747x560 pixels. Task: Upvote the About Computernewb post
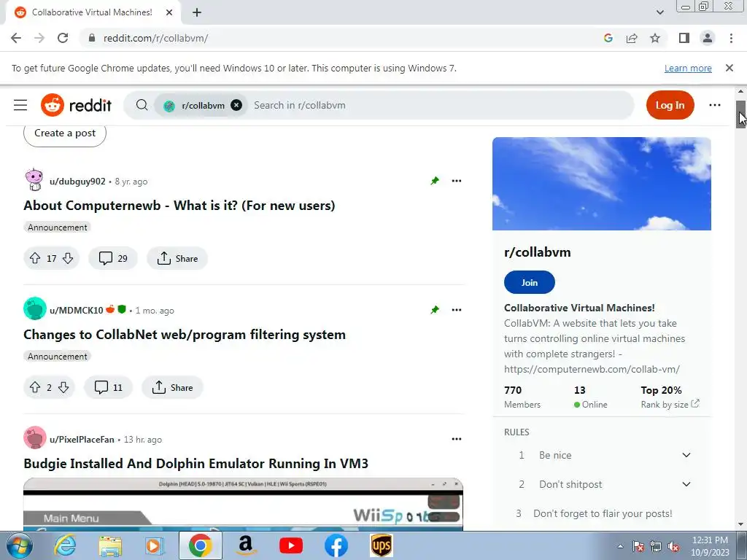[35, 258]
